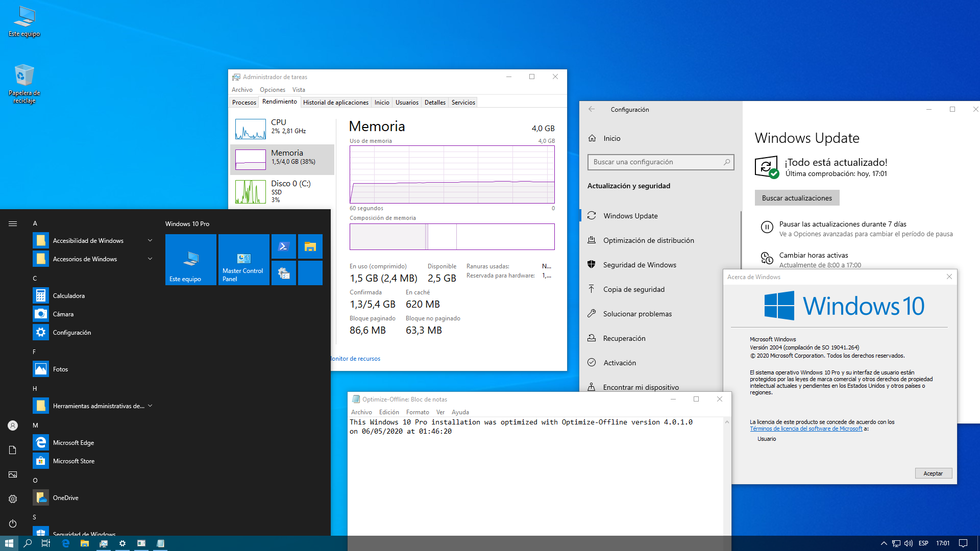Viewport: 980px width, 551px height.
Task: Switch to the Procesos tab
Action: [244, 103]
